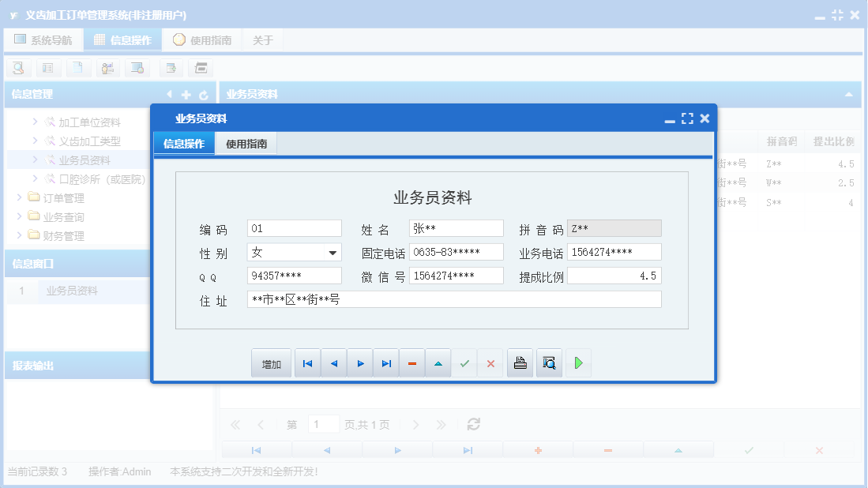Refresh the page list with the refresh icon
Screen dimensions: 868x488
click(473, 424)
